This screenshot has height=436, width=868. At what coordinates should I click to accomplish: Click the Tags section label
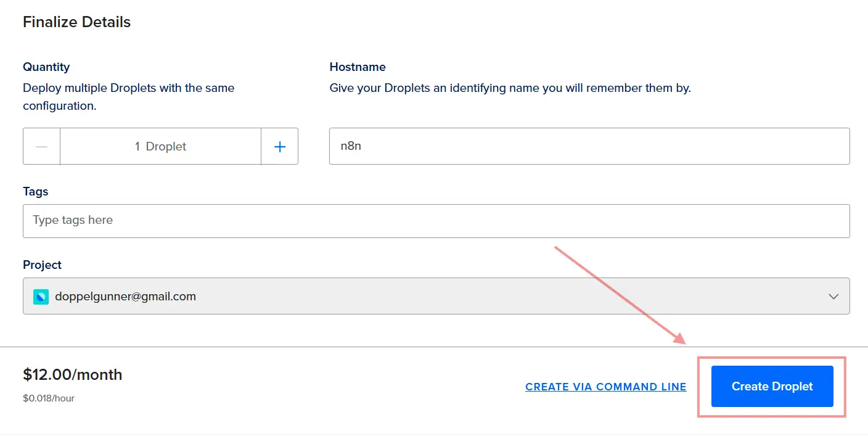(x=35, y=191)
